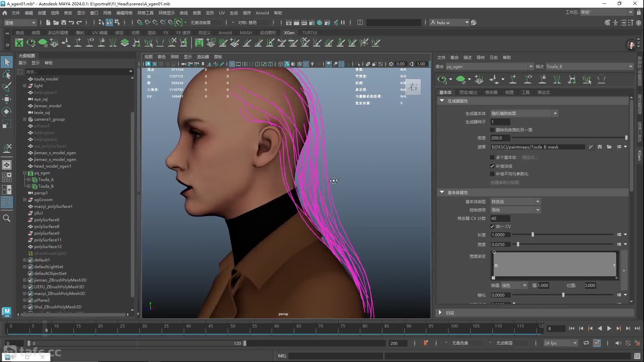Click the save scene icon
Screen dimensions: 644x362
(x=64, y=22)
